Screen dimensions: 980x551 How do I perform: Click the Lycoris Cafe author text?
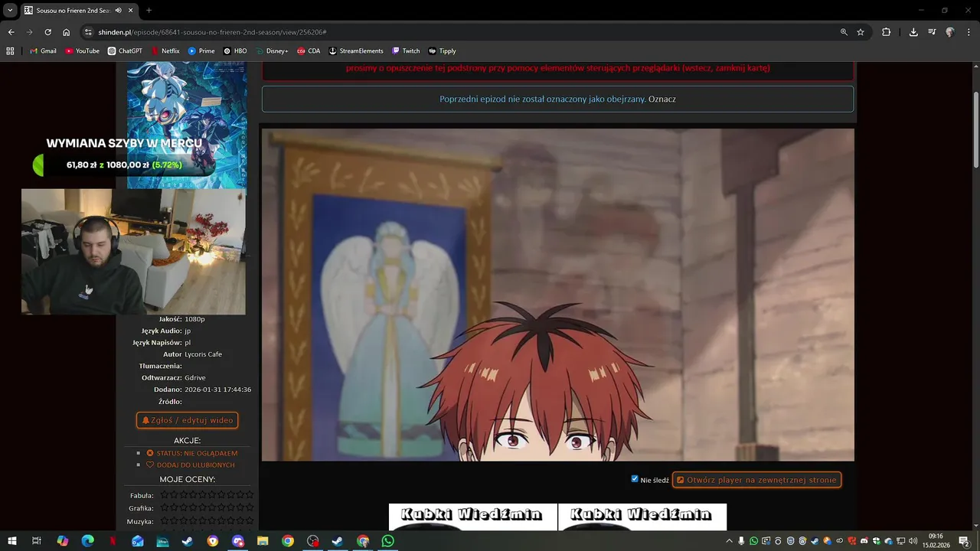click(x=203, y=354)
